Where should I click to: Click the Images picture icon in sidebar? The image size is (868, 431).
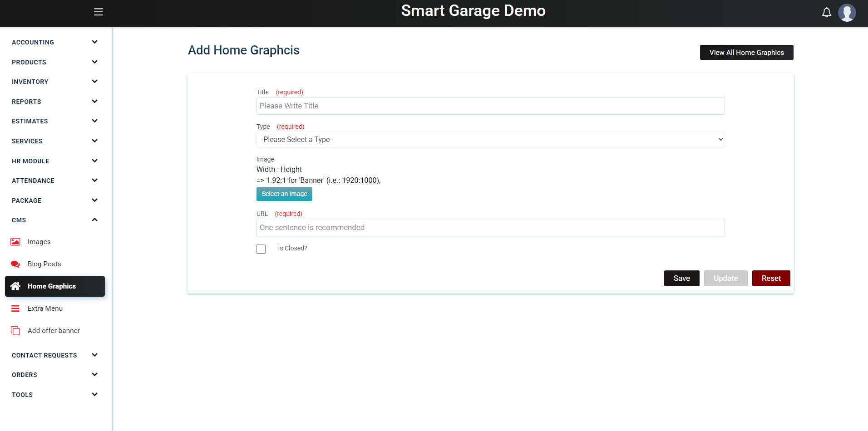click(x=15, y=242)
